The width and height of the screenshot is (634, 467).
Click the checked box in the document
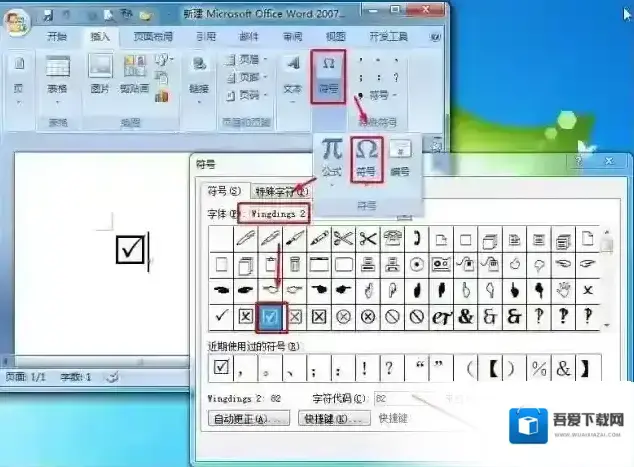pos(131,249)
